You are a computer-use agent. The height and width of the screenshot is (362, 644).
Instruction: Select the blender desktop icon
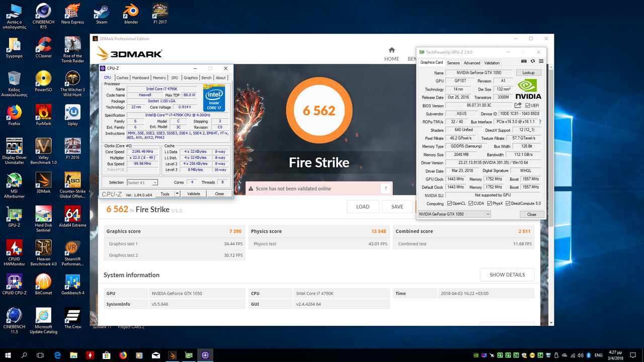coord(131,14)
